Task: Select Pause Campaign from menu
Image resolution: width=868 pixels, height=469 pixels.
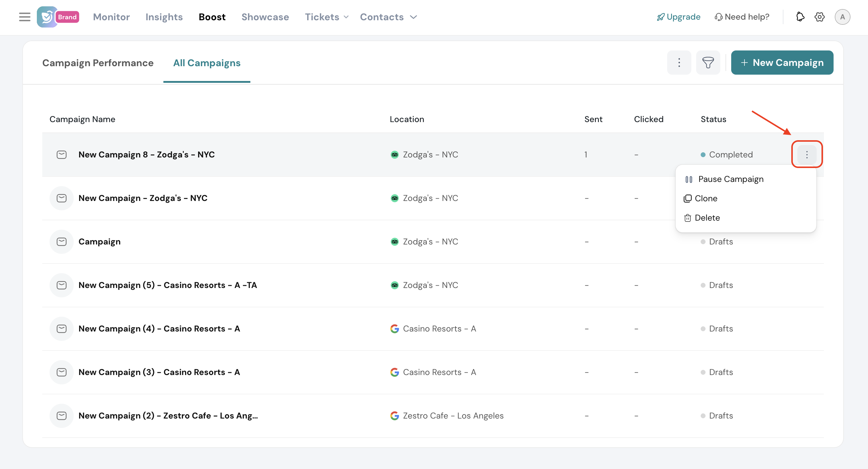Action: click(731, 179)
